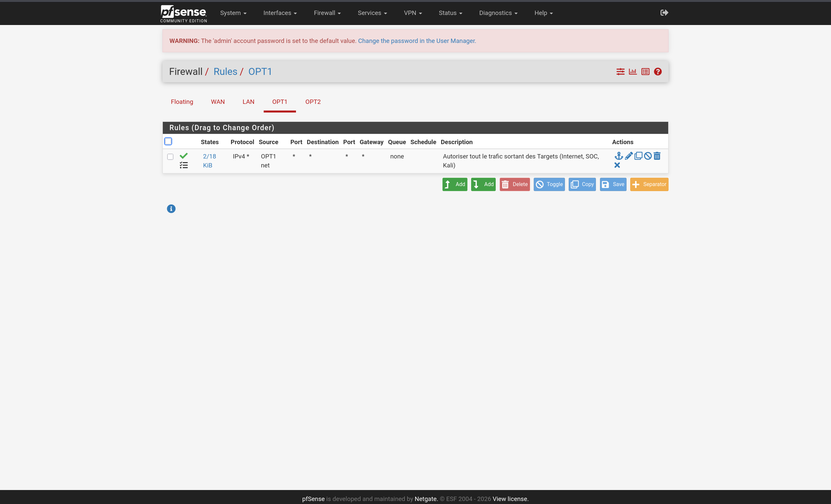
Task: Switch to the OPT2 tab
Action: click(x=313, y=102)
